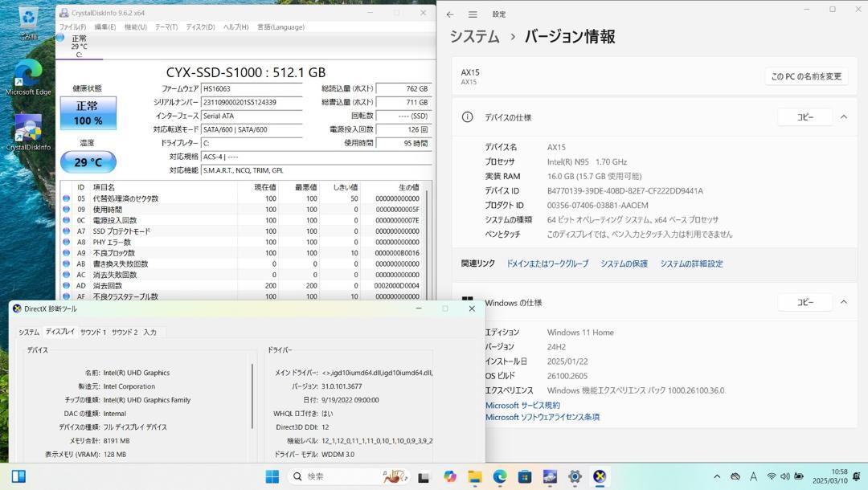
Task: Open the ファイル(F) menu in CrystalDiskInfo
Action: pyautogui.click(x=72, y=27)
